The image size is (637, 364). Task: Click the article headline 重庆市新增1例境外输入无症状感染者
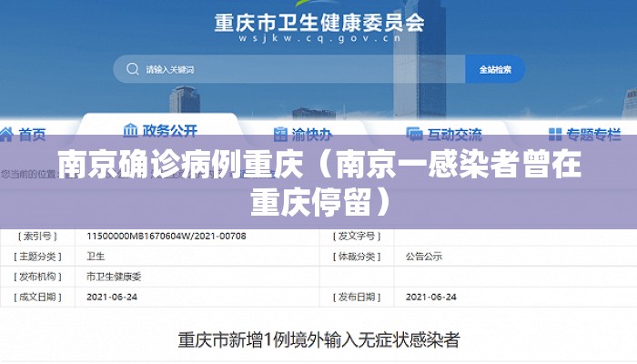318,340
